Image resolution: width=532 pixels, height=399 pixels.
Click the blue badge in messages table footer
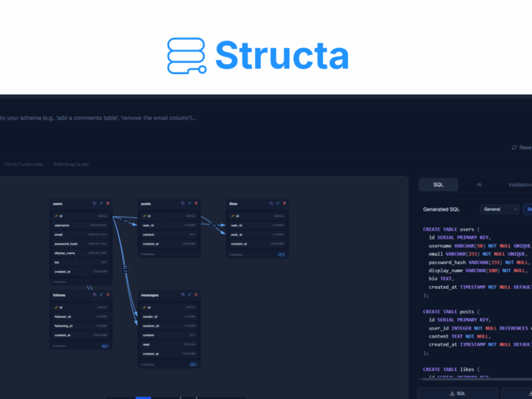[193, 364]
